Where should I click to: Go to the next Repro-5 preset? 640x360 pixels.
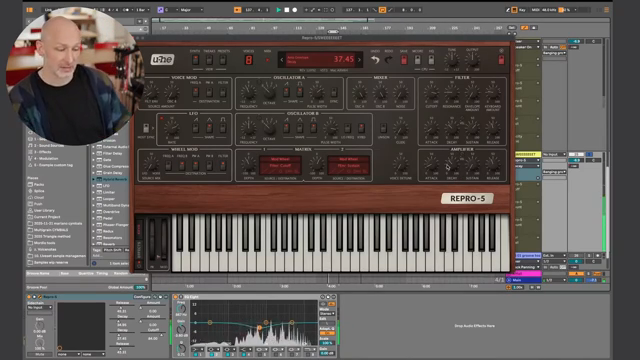point(359,60)
